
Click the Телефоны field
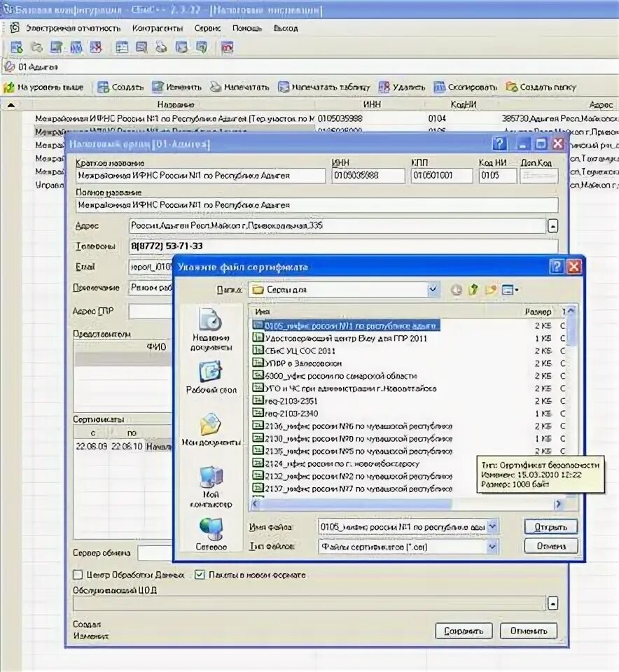tap(343, 246)
